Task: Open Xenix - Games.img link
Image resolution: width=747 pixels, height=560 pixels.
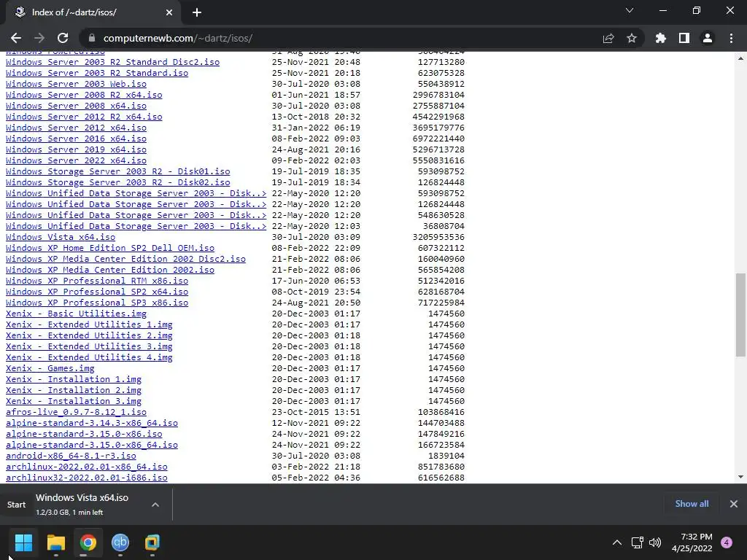Action: tap(50, 368)
